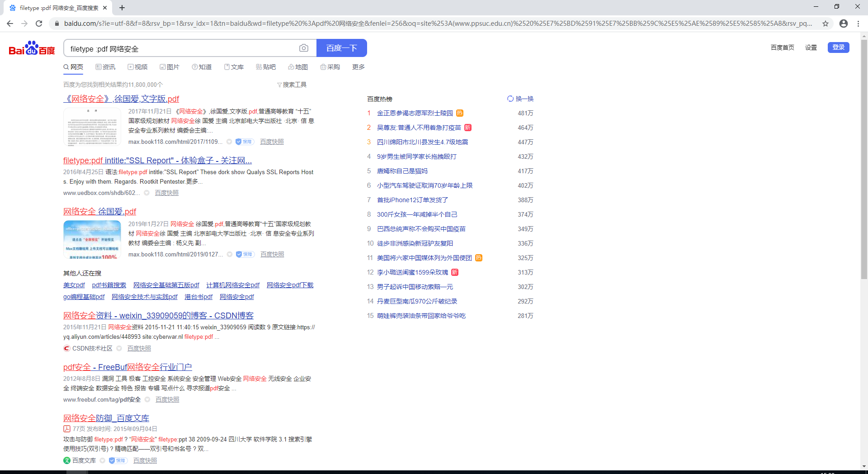Switch to the 图片 tab

pos(170,67)
